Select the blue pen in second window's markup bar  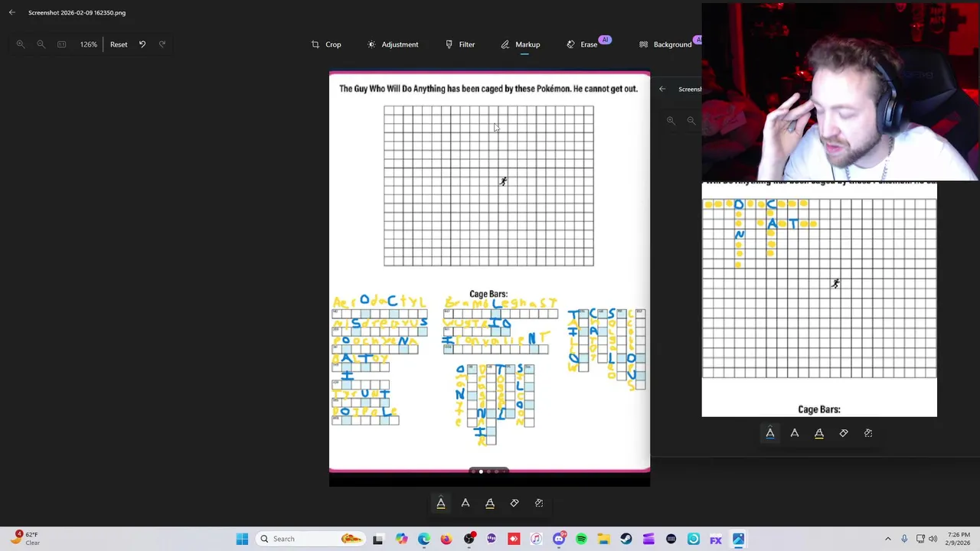[x=770, y=433]
